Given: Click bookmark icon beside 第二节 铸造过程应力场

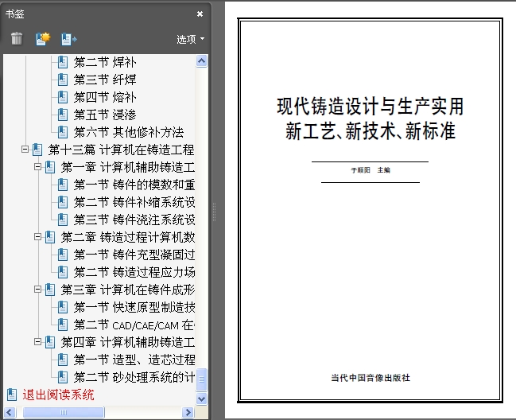Looking at the screenshot, I should 63,272.
